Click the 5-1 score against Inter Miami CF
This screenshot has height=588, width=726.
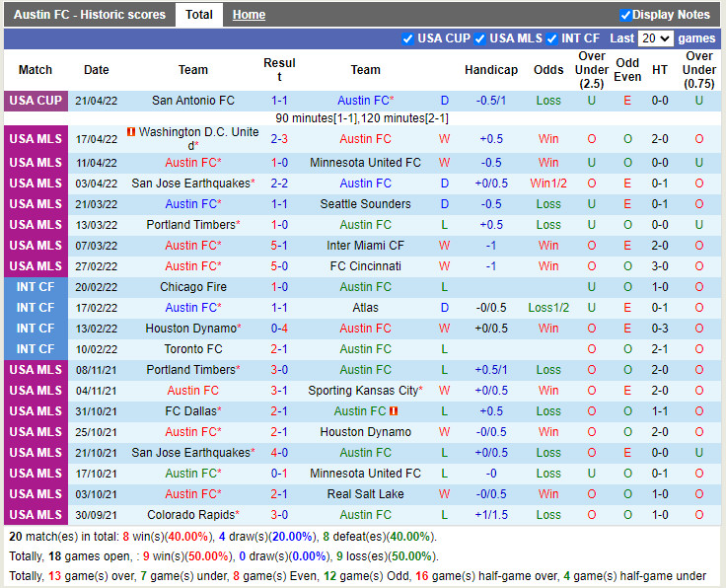tap(279, 246)
